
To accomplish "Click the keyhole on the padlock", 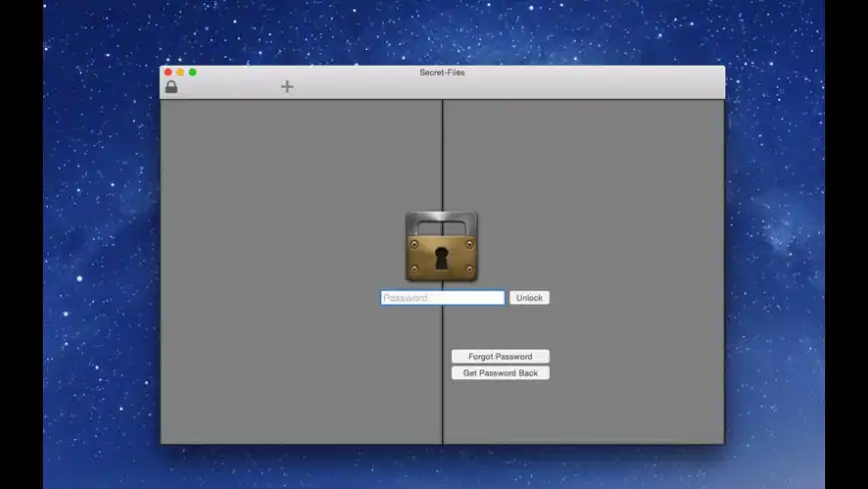I will tap(441, 259).
